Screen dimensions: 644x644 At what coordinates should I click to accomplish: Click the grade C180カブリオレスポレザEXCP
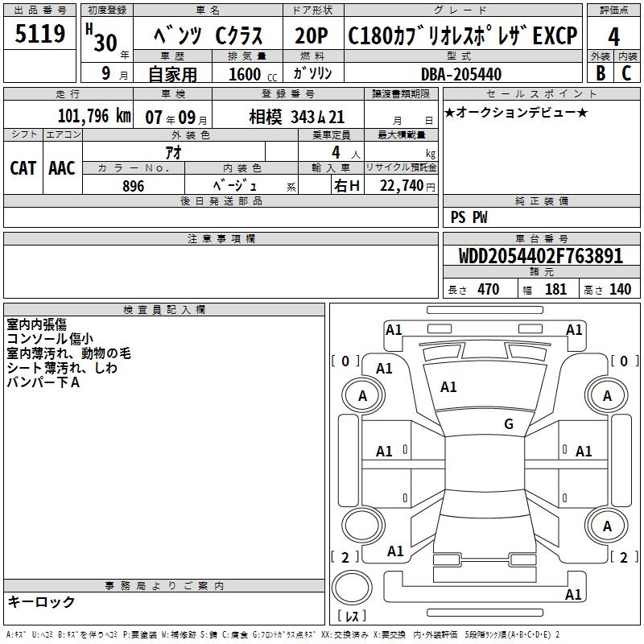click(x=462, y=37)
